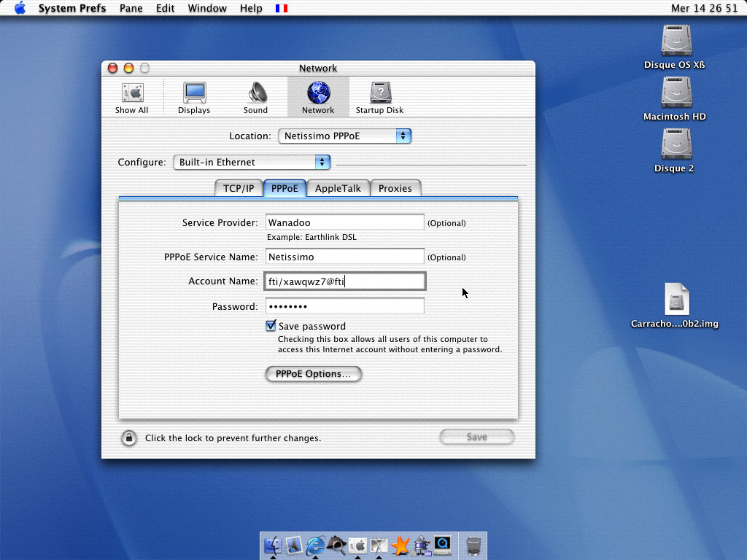Open Internet Explorer from the Dock
Viewport: 747px width, 560px height.
(x=315, y=545)
